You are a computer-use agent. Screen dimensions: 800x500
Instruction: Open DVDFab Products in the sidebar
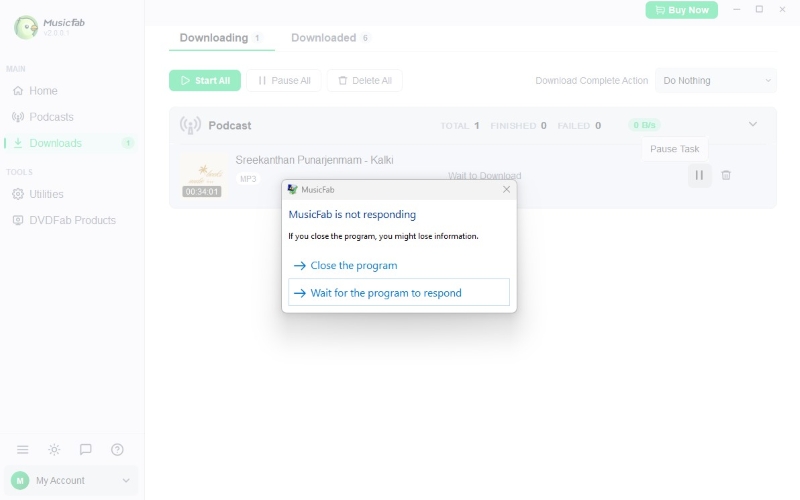tap(64, 220)
